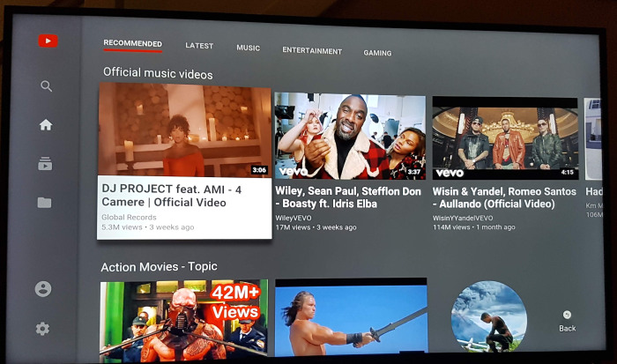Open round Action Movies channel thumbnail
The width and height of the screenshot is (617, 364).
click(488, 316)
